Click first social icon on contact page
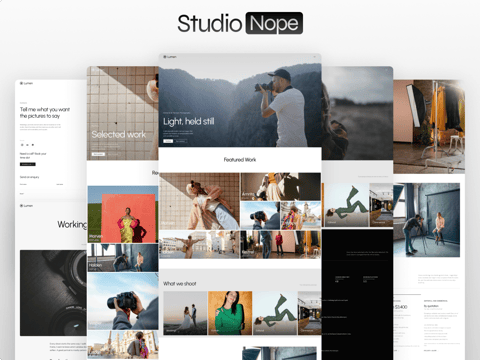Screen dimensions: 480x360 (x=22, y=145)
